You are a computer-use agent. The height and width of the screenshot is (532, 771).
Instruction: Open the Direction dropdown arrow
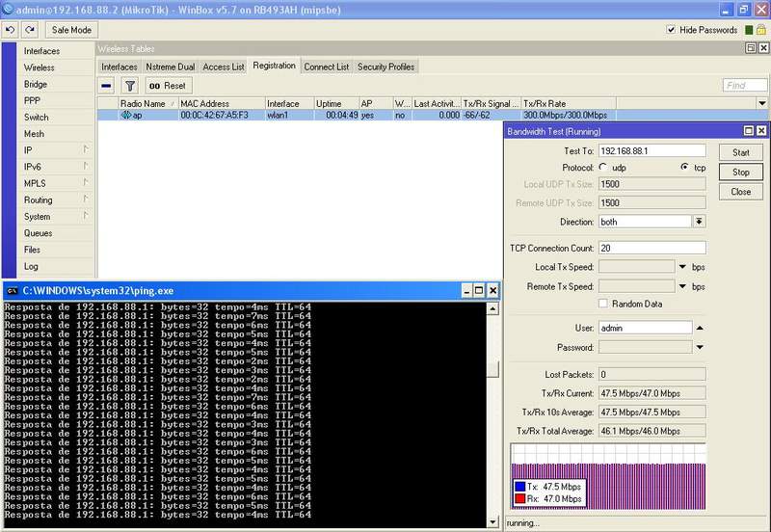pyautogui.click(x=699, y=222)
